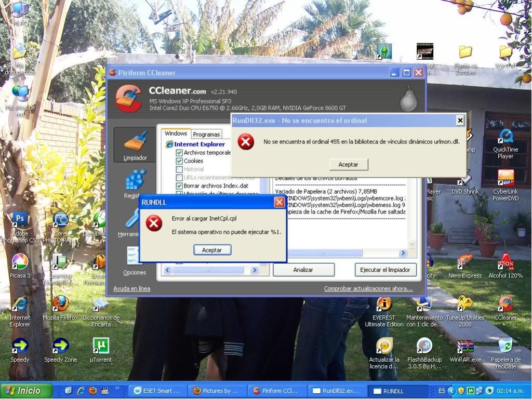532x399 pixels.
Task: Maximize the Piriform CCleaner window
Action: [406, 73]
